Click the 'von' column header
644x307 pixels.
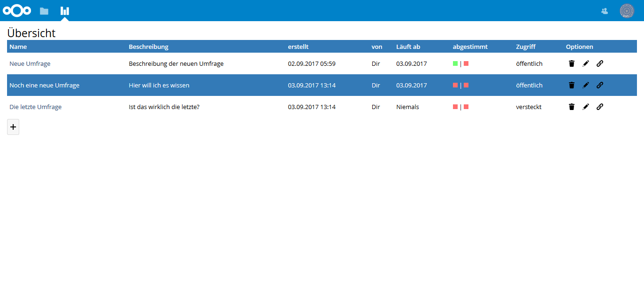(377, 47)
